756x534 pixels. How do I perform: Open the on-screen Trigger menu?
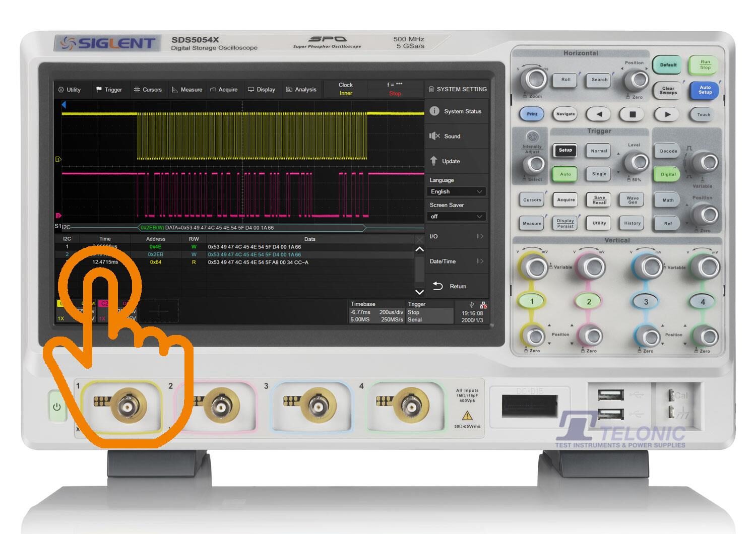(109, 90)
